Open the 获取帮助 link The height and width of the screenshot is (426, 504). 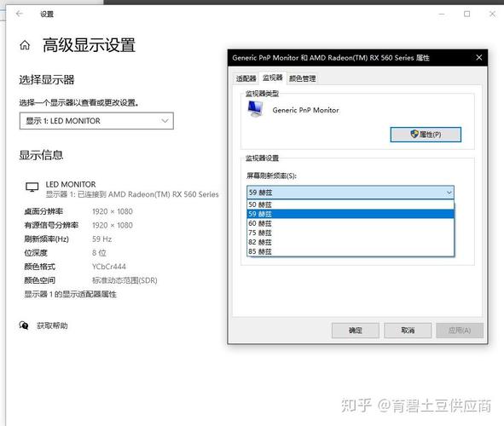52,325
